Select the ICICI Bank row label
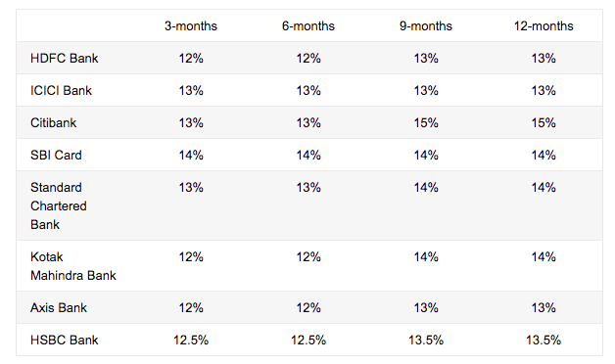 pos(61,90)
